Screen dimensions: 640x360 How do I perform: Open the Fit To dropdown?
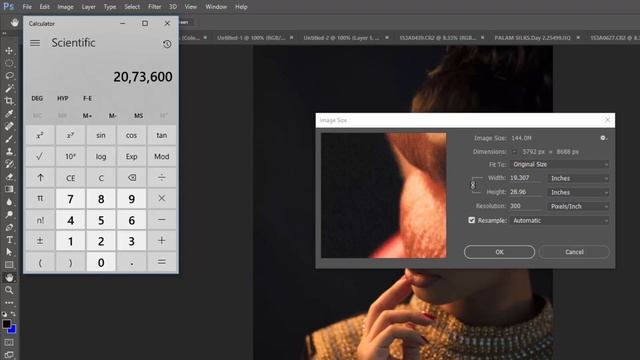(559, 164)
